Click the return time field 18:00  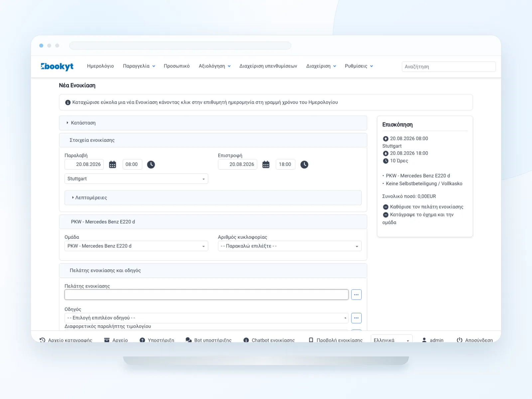pos(286,164)
